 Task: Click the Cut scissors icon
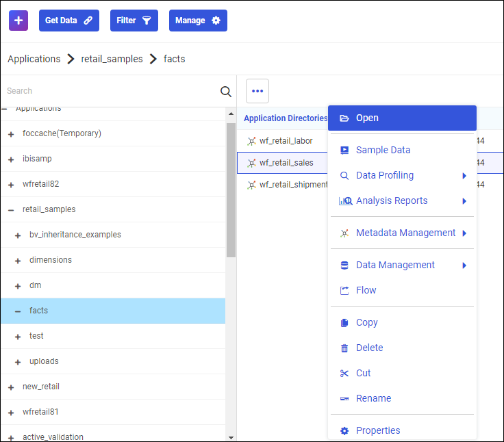coord(344,374)
